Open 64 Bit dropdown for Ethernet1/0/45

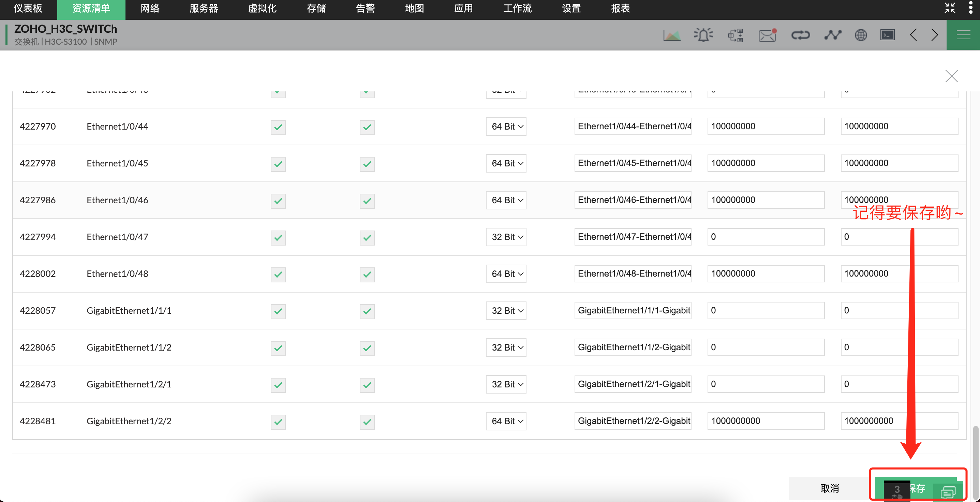506,163
